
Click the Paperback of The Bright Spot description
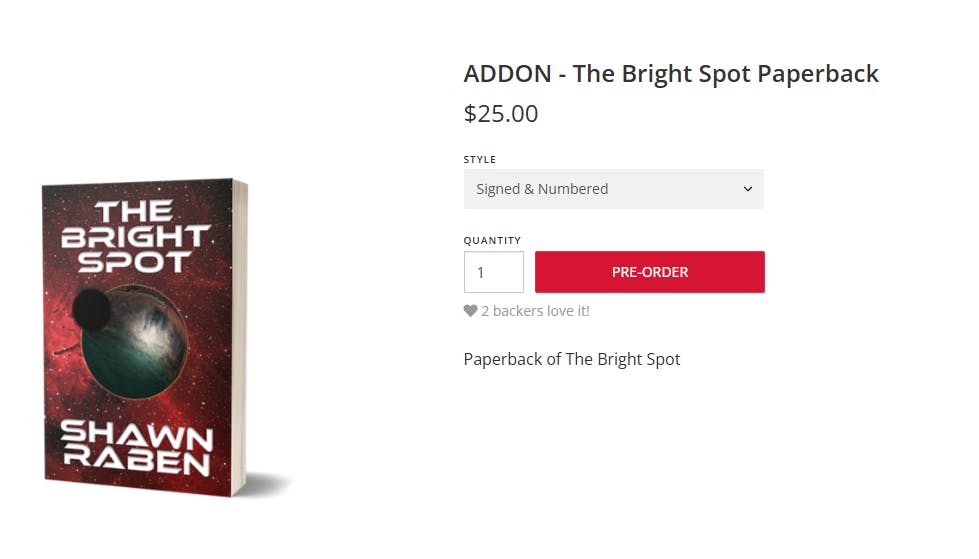[x=572, y=359]
